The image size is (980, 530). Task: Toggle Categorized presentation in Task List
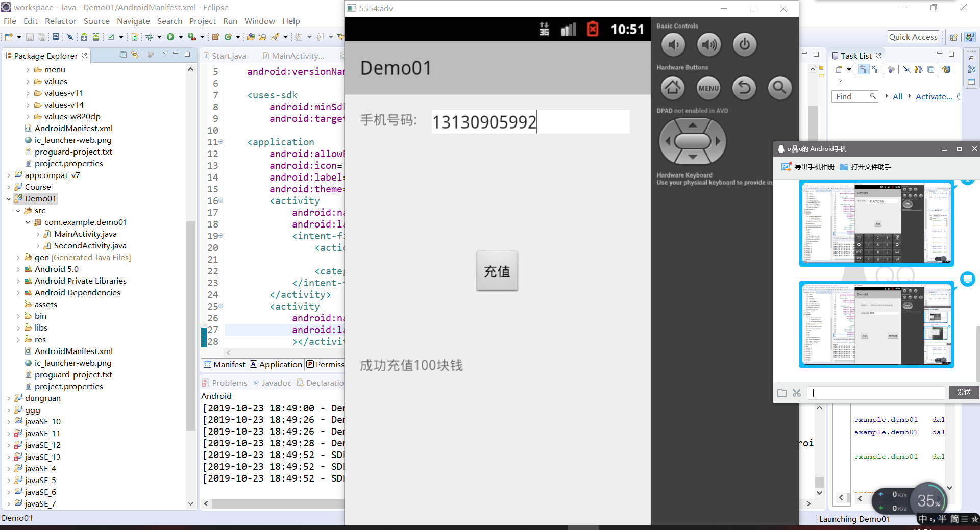[864, 69]
